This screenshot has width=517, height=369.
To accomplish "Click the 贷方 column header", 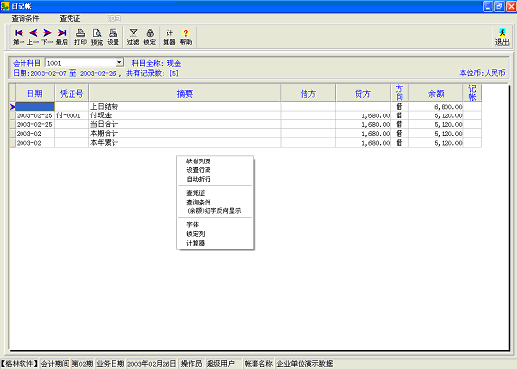I will pyautogui.click(x=363, y=93).
